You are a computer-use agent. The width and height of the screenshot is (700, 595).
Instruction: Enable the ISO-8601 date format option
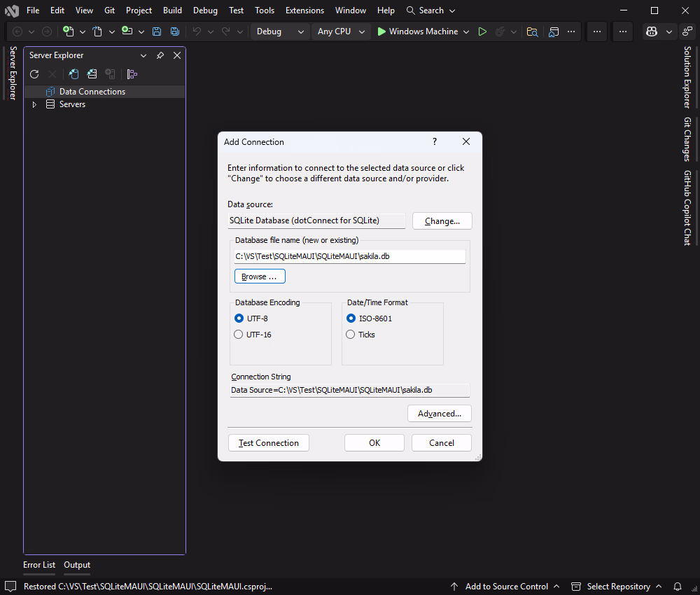click(x=350, y=318)
